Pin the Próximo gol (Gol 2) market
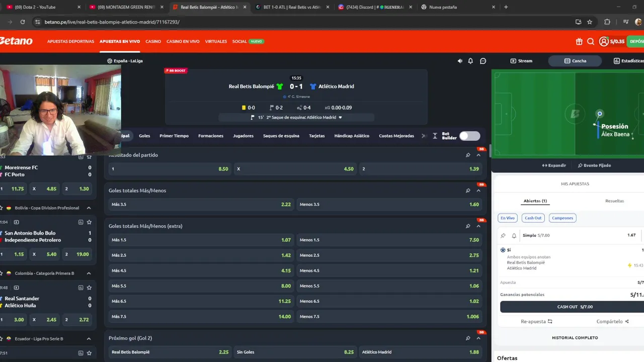 [x=468, y=338]
